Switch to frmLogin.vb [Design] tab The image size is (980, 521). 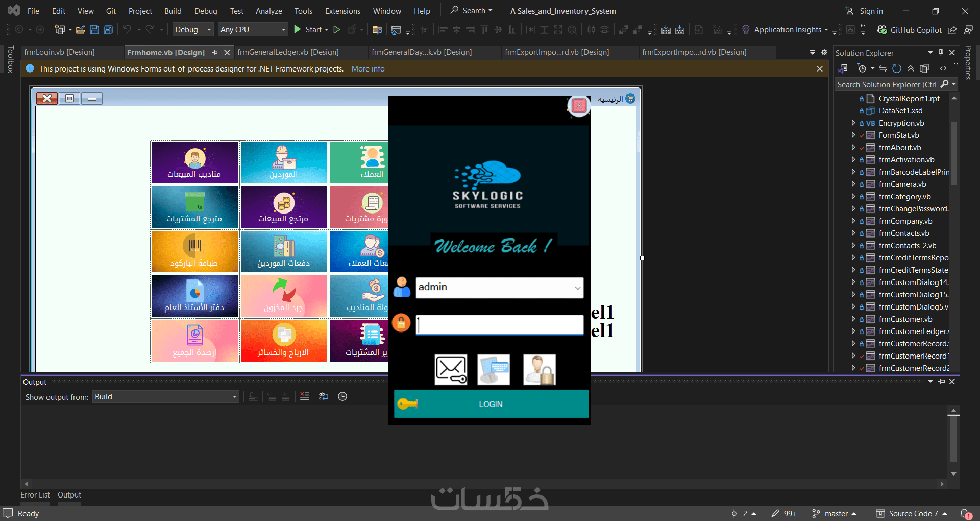pyautogui.click(x=59, y=52)
